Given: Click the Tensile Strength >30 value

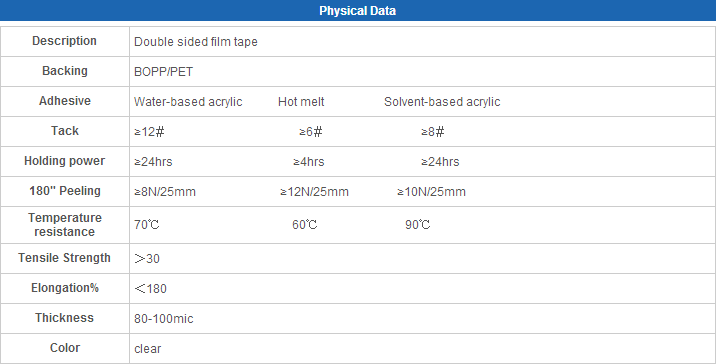Looking at the screenshot, I should (147, 258).
